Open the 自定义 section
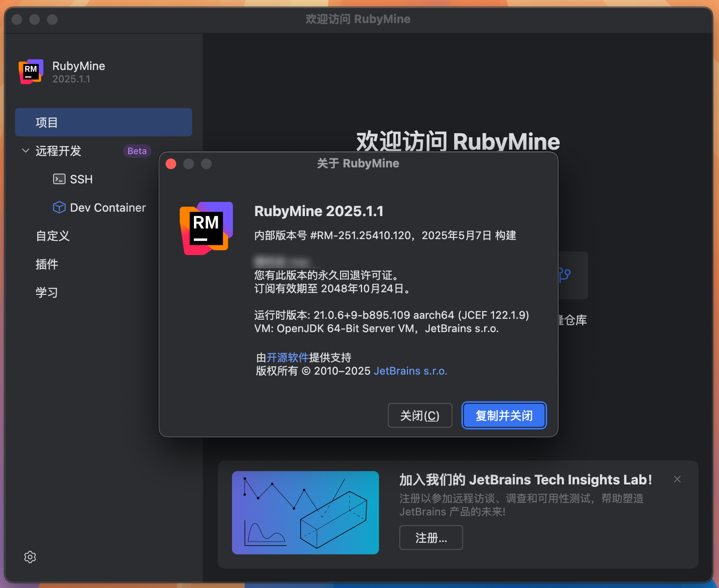Image resolution: width=719 pixels, height=588 pixels. (53, 236)
